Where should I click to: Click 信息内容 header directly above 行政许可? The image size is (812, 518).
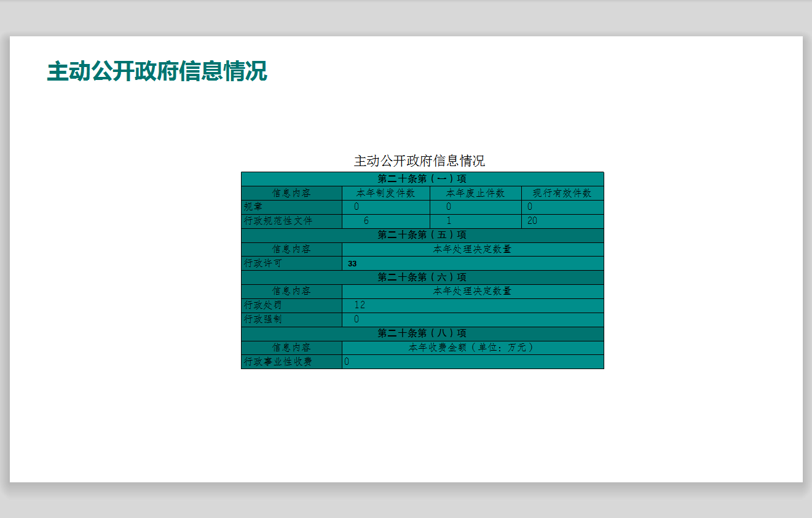[x=291, y=249]
